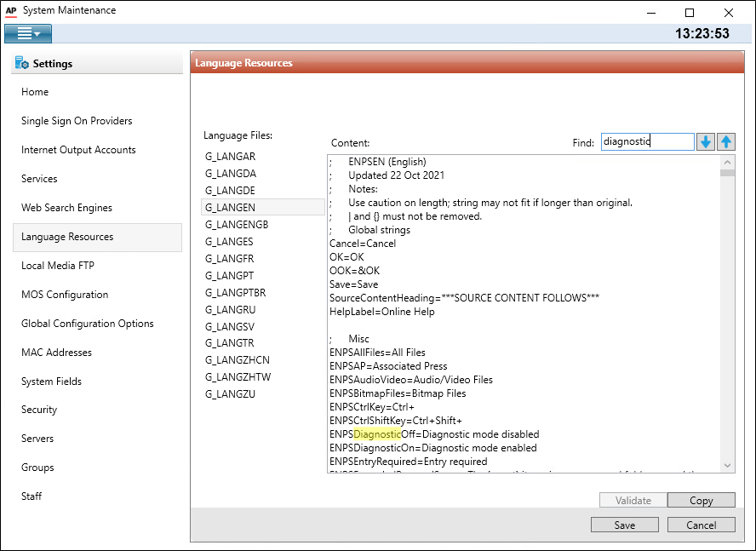Screen dimensions: 756x551
Task: Select Language Resources in the sidebar
Action: pos(97,237)
